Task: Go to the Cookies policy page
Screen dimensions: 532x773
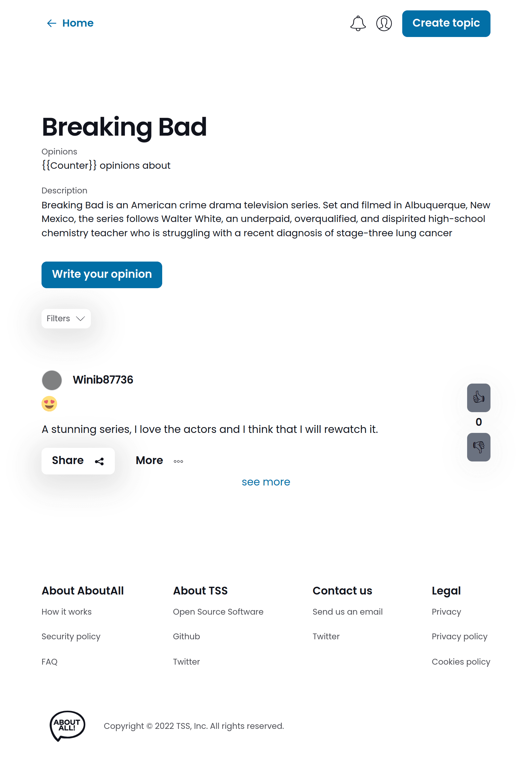Action: (461, 662)
